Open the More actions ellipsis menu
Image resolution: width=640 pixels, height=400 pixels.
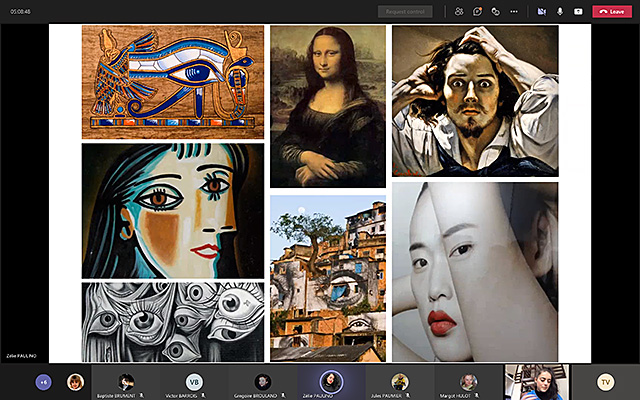pyautogui.click(x=514, y=11)
